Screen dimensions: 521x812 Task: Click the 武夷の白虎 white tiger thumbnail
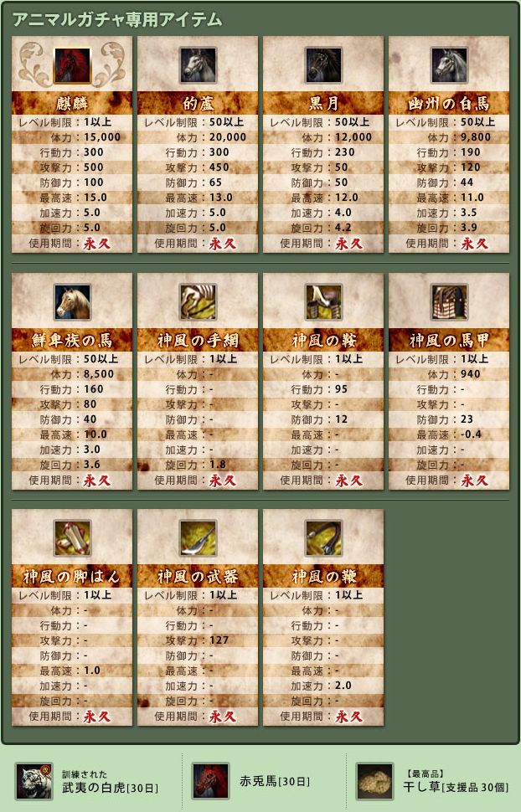34,781
